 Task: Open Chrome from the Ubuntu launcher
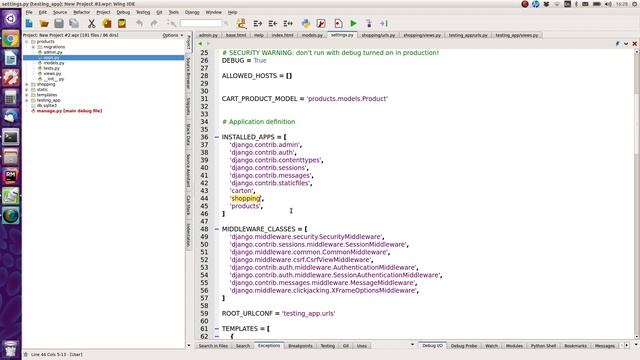click(11, 39)
